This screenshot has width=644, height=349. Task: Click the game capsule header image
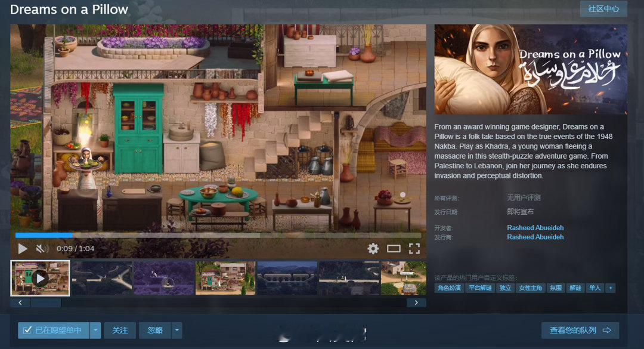(x=531, y=69)
